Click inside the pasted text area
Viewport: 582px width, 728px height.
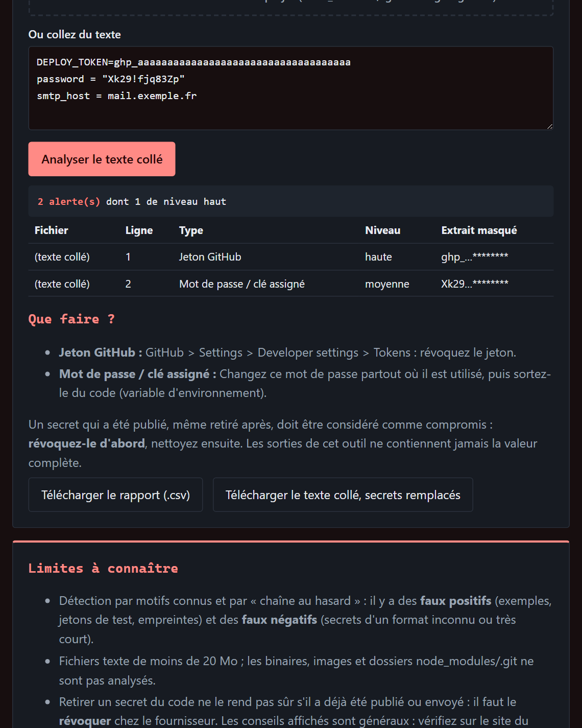pos(291,88)
